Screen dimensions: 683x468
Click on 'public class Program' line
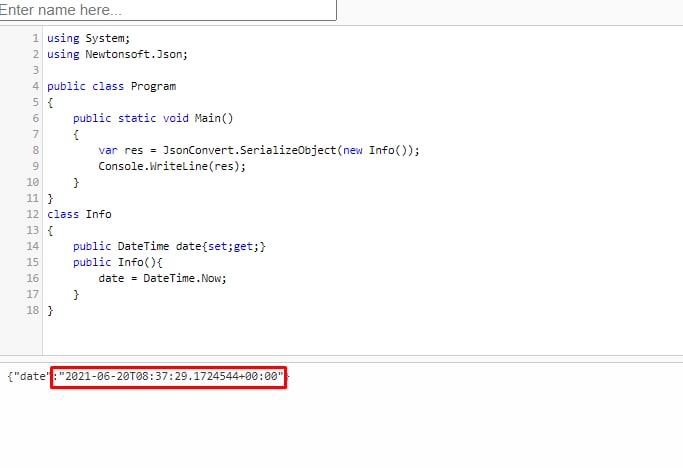coord(112,86)
